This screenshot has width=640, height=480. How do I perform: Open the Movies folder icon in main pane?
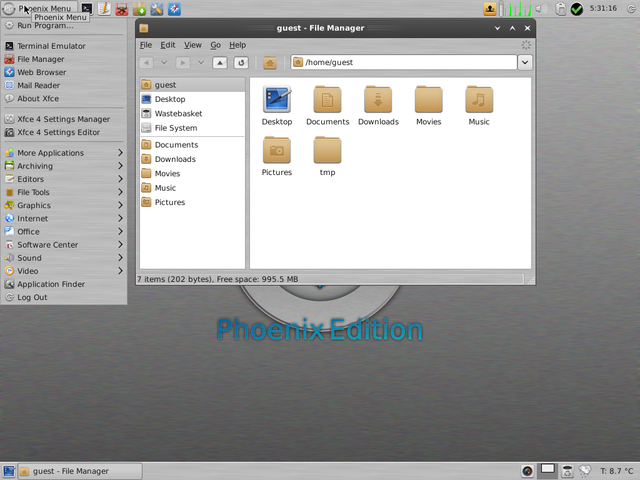coord(429,100)
